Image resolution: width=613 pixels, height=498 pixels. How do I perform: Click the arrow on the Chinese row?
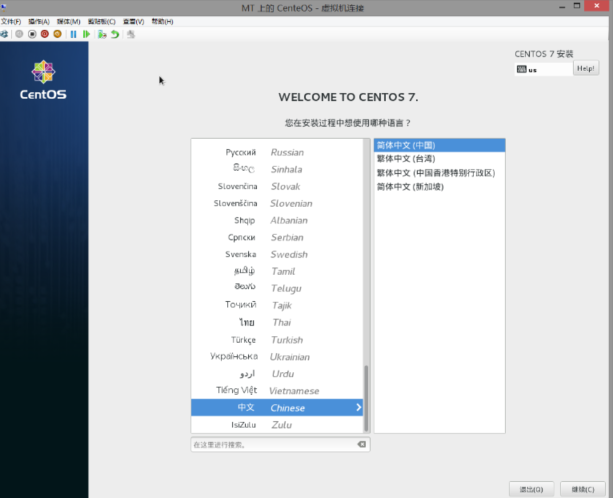[358, 407]
